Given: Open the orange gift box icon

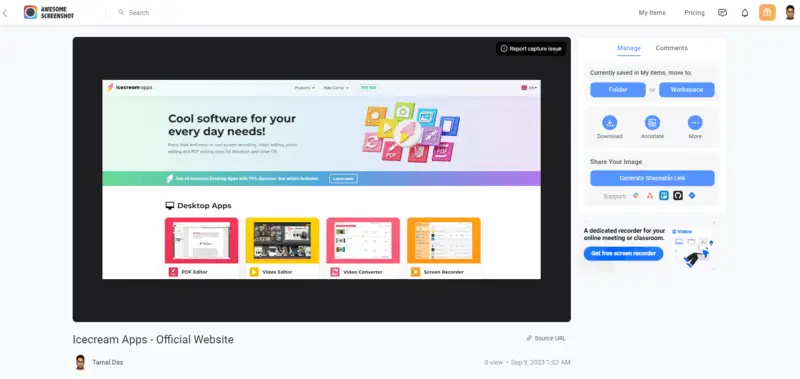Looking at the screenshot, I should point(767,13).
